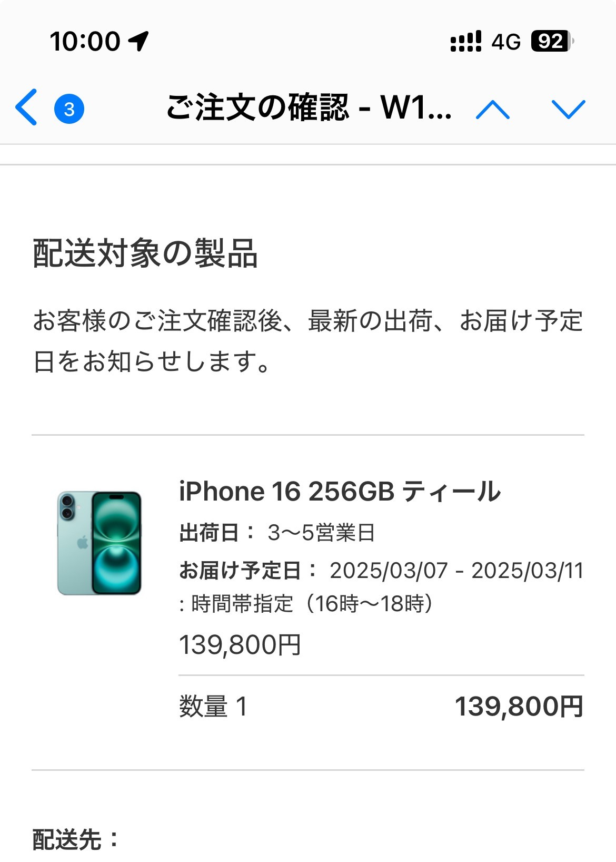Tap the 配送対象の製品 heading
The image size is (616, 862).
[x=145, y=253]
